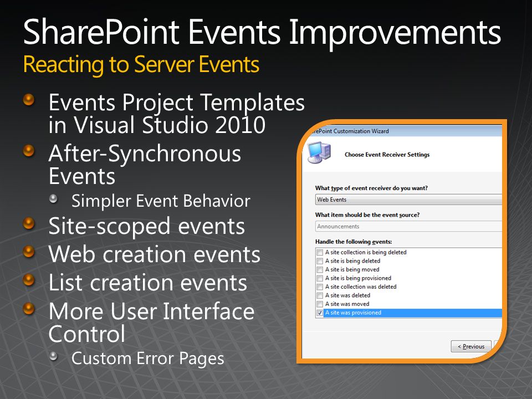The image size is (532, 399).
Task: Click 'Handle the following events:' label
Action: click(x=354, y=242)
